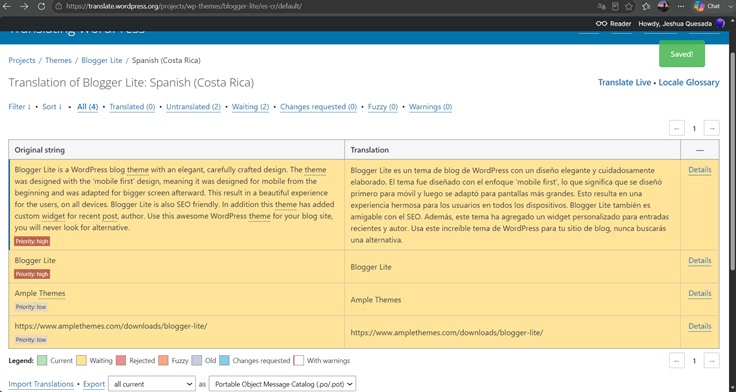Reload the current page
This screenshot has width=736, height=392.
41,6
